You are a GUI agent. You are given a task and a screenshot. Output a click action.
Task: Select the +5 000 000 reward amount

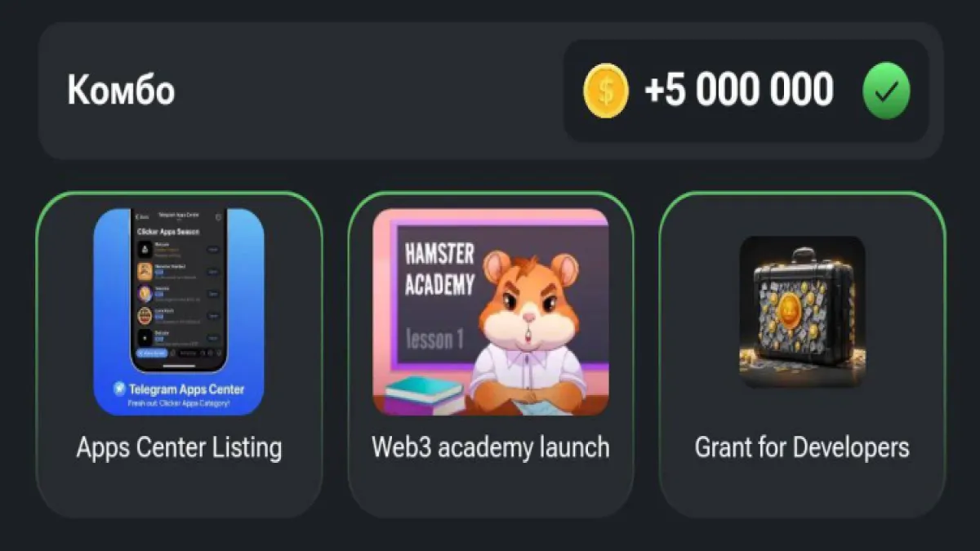739,90
